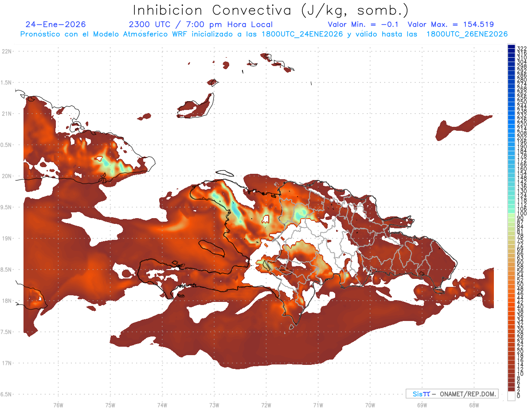Click the "SisTT - ONAMET/REP.DOM." credit box
Viewport: 532px width, 411px height.
pos(452,394)
